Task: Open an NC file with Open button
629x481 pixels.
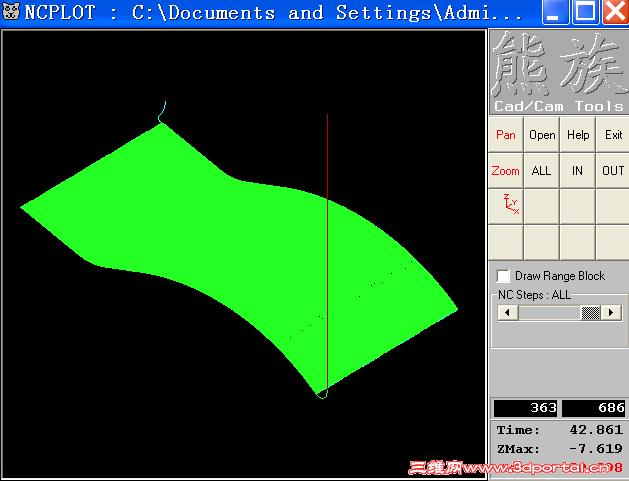Action: click(542, 135)
